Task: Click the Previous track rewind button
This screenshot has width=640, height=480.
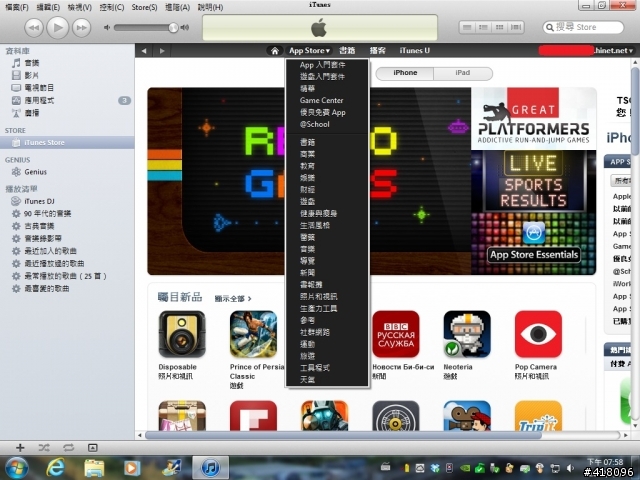Action: point(34,28)
